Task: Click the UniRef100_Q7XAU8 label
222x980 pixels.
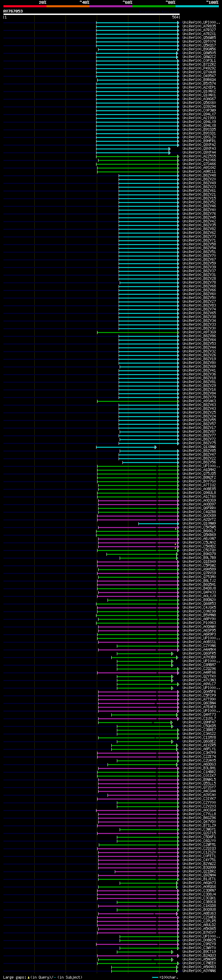Action: point(199,72)
